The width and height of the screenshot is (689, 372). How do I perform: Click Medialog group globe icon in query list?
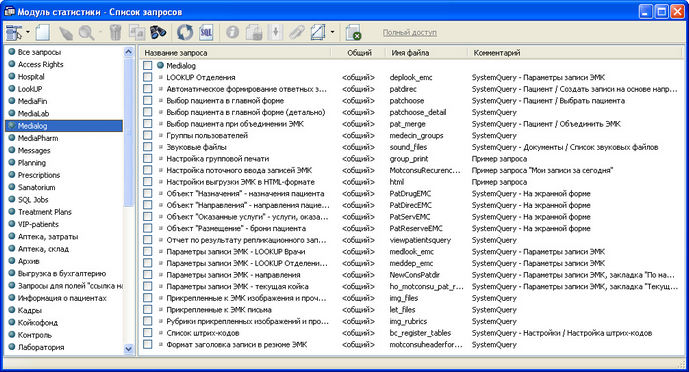point(160,65)
